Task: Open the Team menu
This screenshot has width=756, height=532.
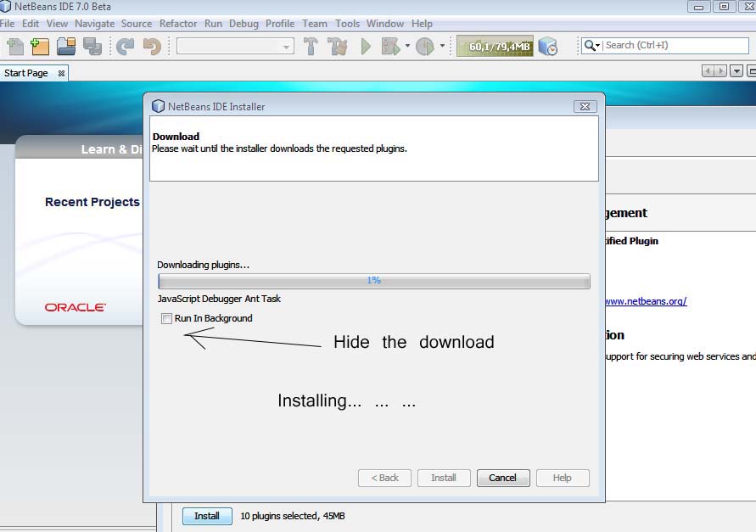Action: [x=314, y=24]
